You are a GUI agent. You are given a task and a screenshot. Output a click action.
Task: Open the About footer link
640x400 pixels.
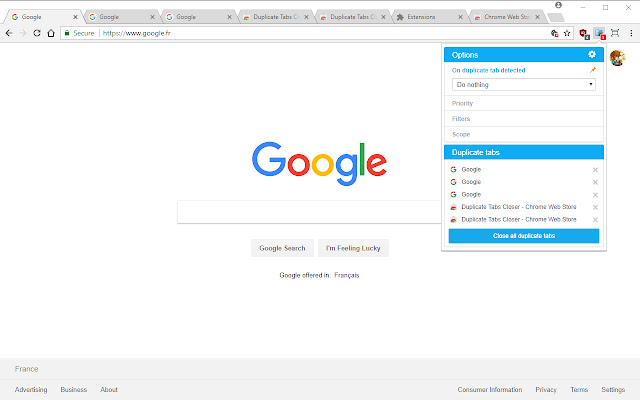(109, 389)
